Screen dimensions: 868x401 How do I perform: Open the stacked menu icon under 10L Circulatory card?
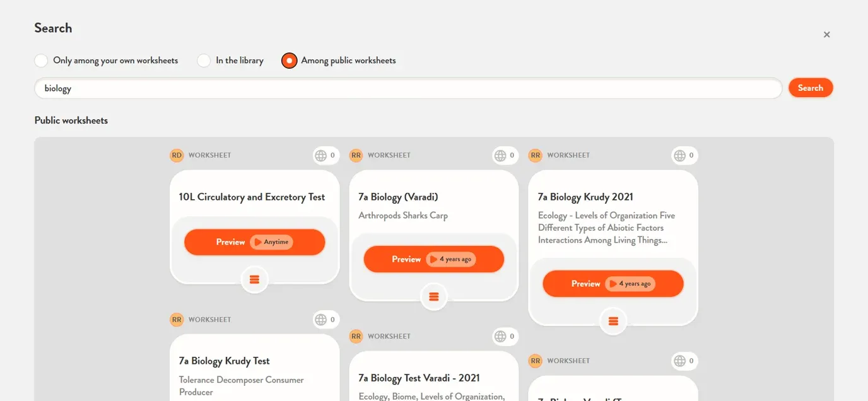click(x=255, y=279)
